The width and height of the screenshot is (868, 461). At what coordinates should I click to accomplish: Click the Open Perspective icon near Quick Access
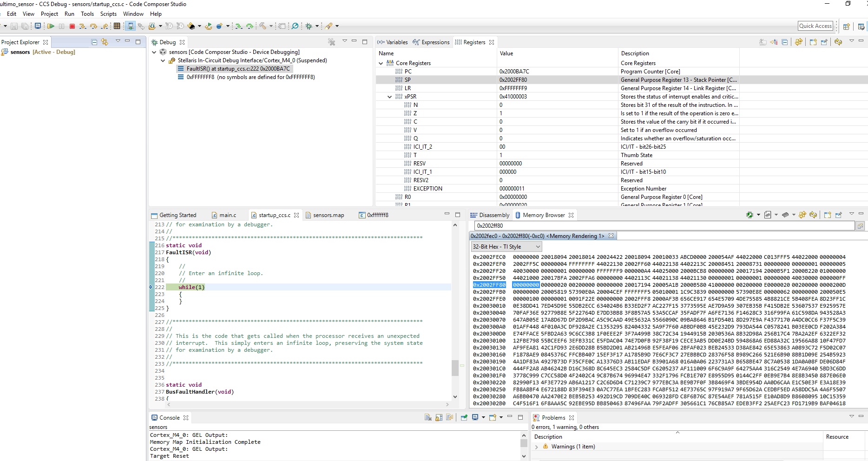pyautogui.click(x=847, y=26)
